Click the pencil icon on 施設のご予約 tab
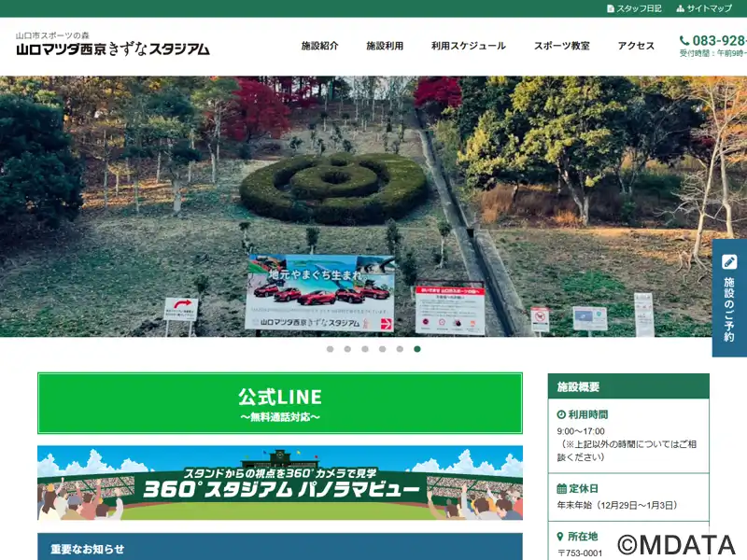 [x=729, y=262]
